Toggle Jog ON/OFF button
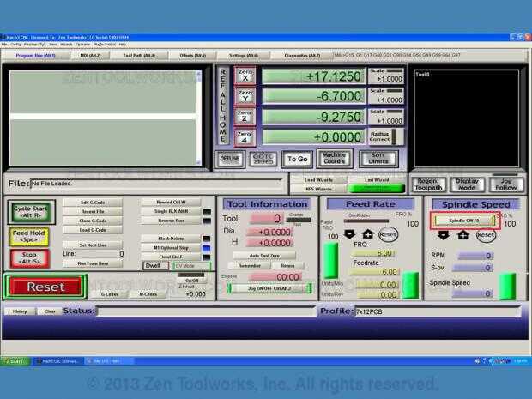This screenshot has height=399, width=532. point(269,288)
